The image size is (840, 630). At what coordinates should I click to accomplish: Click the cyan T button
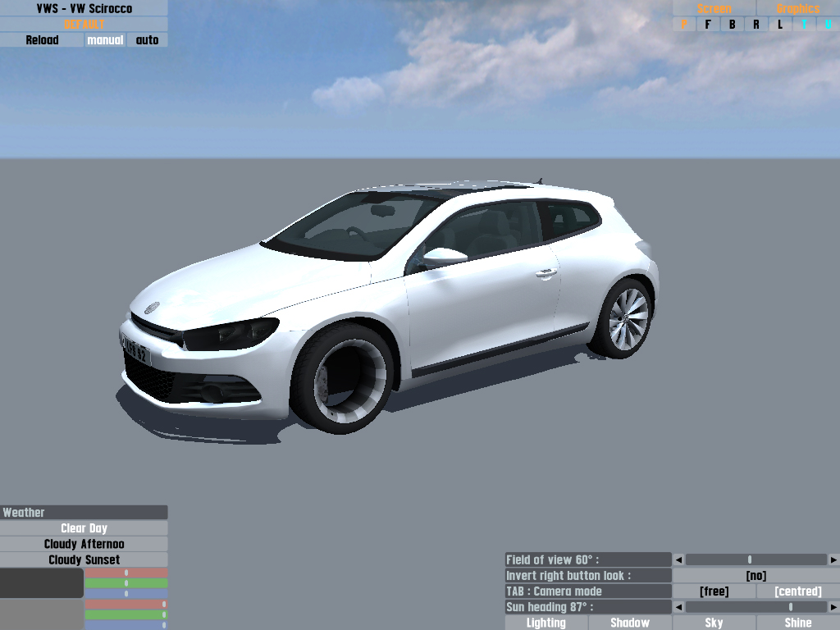point(804,24)
